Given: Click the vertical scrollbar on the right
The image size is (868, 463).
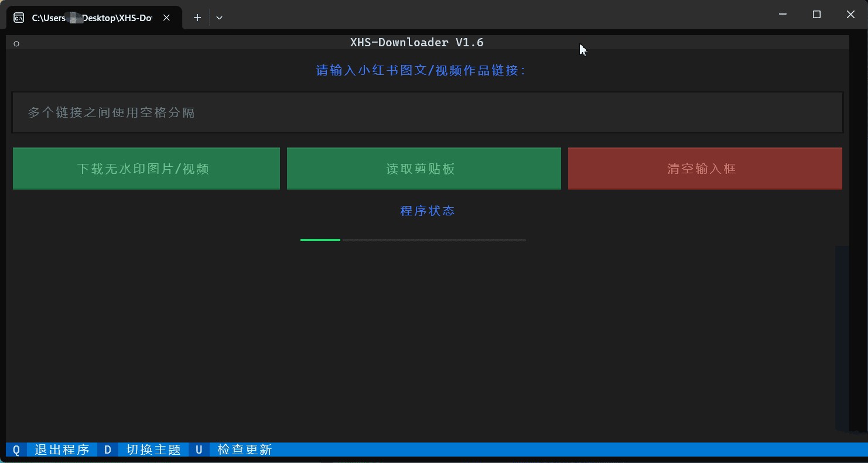Looking at the screenshot, I should click(842, 338).
